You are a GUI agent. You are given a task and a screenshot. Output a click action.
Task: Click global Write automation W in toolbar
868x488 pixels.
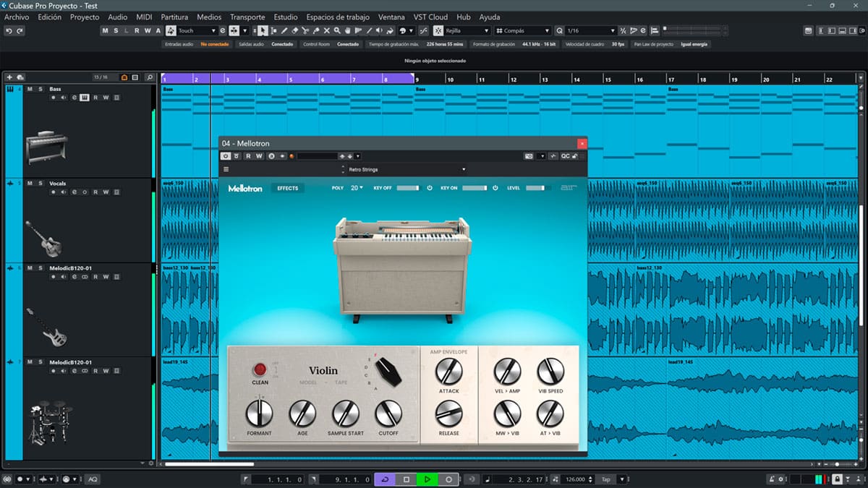(x=148, y=31)
